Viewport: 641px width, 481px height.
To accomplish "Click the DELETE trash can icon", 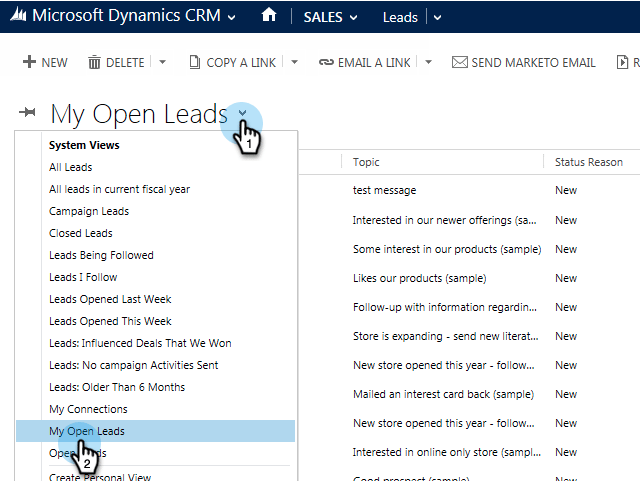I will pos(94,62).
